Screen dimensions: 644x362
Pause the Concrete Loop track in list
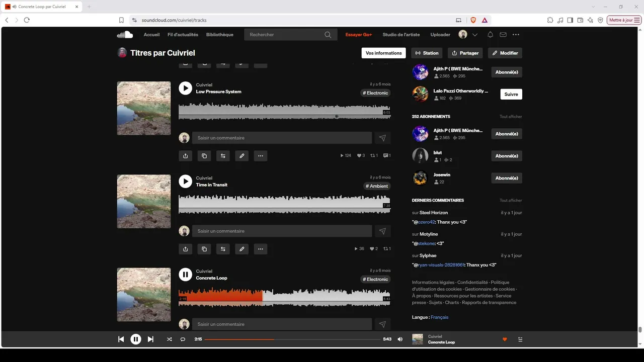(185, 275)
